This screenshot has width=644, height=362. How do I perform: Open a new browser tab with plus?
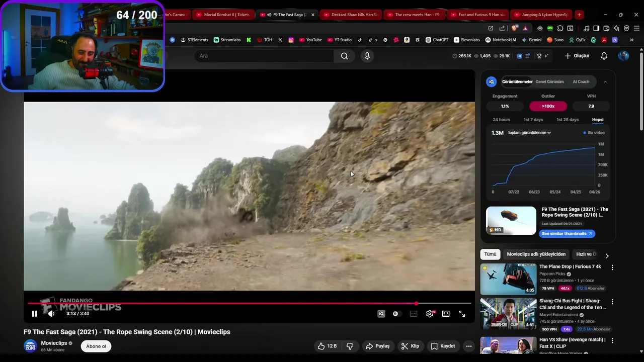pyautogui.click(x=579, y=15)
